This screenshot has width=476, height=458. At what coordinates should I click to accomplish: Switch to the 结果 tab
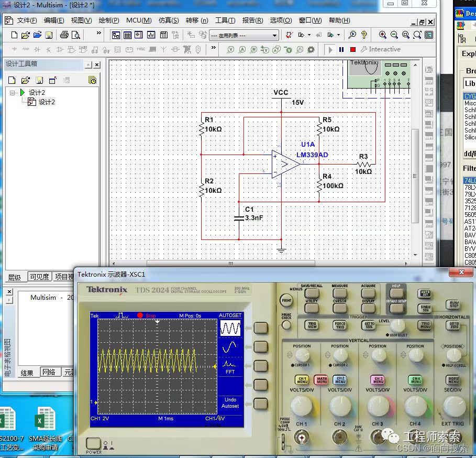(x=27, y=373)
